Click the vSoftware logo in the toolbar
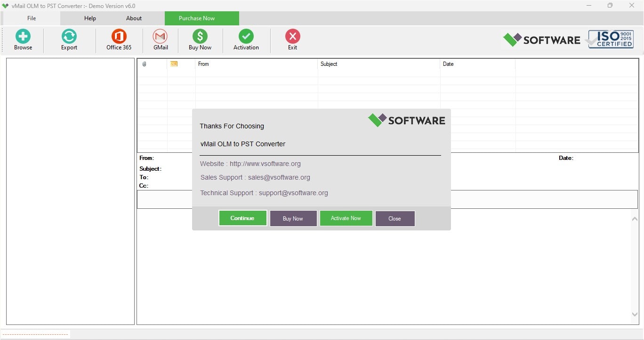644x340 pixels. [x=541, y=40]
